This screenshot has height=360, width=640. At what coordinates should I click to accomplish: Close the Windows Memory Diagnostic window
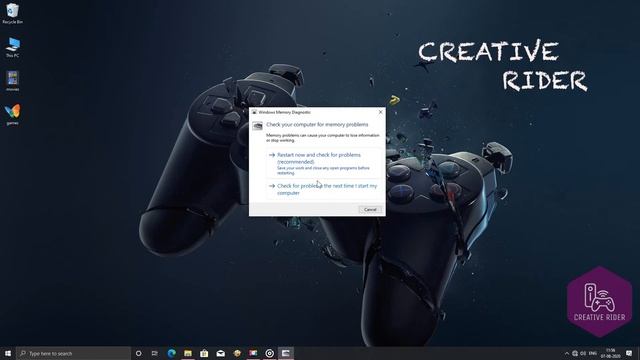tap(380, 112)
